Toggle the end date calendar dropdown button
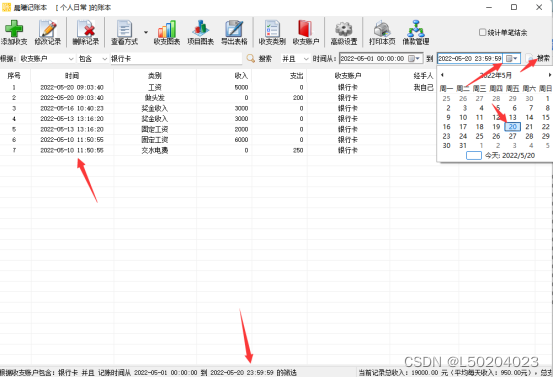The height and width of the screenshot is (377, 554). coord(511,59)
